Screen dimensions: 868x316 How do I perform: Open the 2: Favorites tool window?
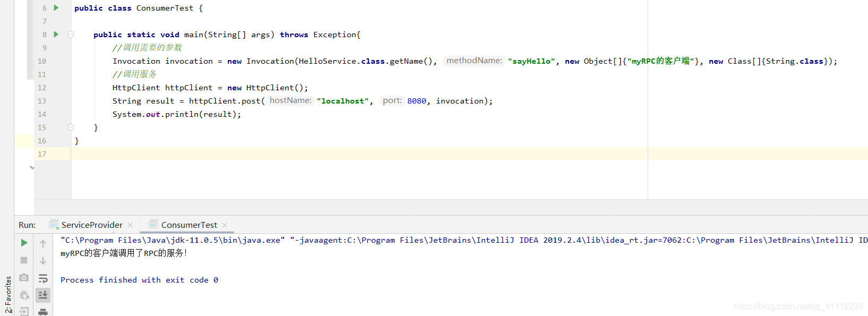tap(8, 294)
